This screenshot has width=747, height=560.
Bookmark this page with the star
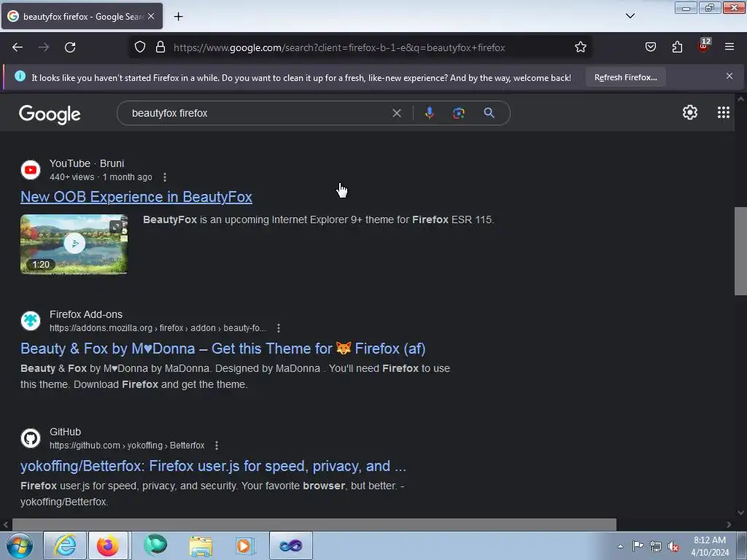(580, 47)
